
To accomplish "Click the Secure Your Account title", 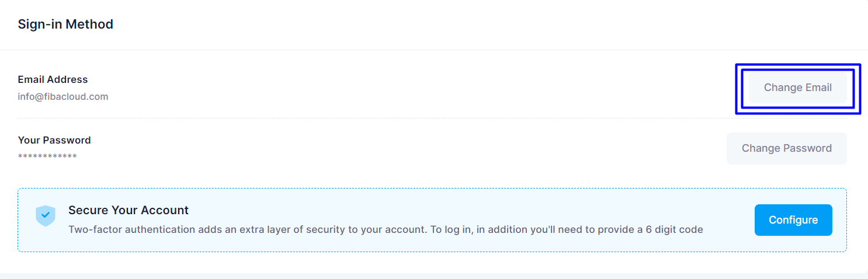I will tap(129, 210).
